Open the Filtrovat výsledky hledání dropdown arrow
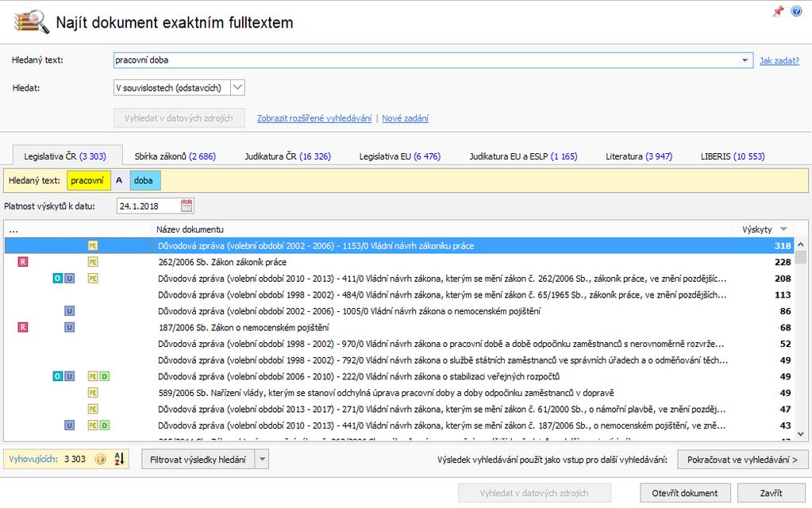Viewport: 812px width, 508px height. pos(262,460)
